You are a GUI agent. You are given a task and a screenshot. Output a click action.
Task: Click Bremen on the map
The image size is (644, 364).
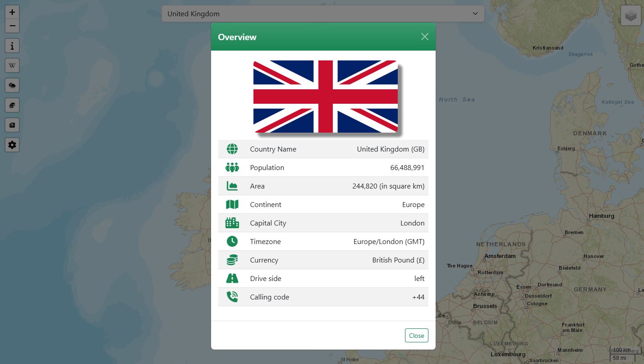(574, 232)
